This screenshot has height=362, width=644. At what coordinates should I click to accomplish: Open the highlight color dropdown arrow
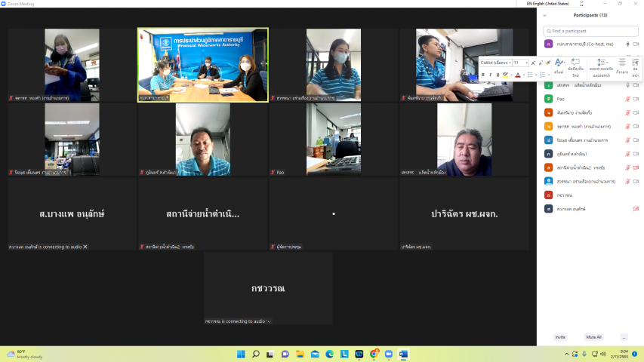(x=511, y=75)
